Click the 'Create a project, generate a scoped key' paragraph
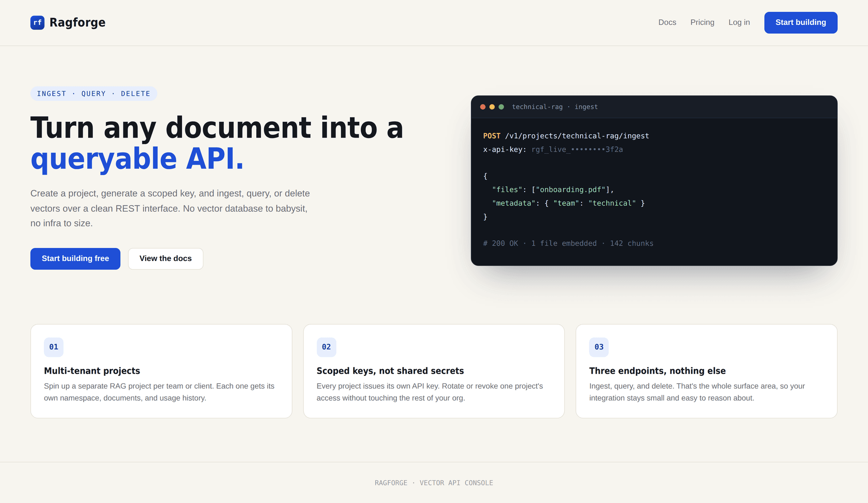This screenshot has height=503, width=868. pos(170,209)
